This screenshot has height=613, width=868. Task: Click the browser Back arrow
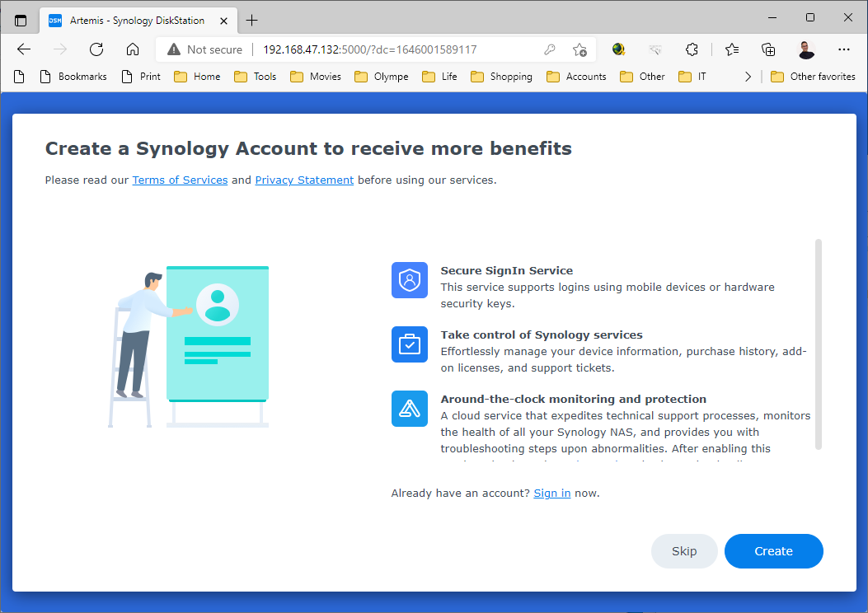tap(24, 49)
